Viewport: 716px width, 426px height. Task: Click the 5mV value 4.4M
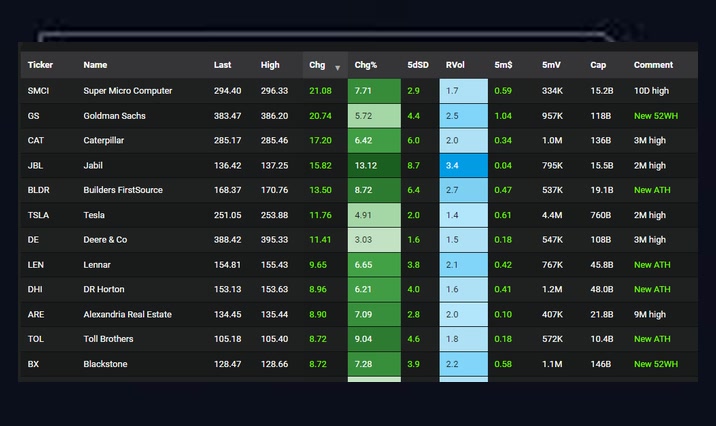coord(553,215)
